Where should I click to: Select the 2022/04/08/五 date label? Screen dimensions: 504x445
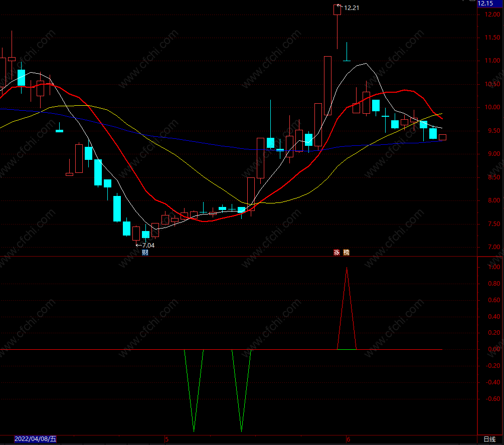(x=36, y=439)
